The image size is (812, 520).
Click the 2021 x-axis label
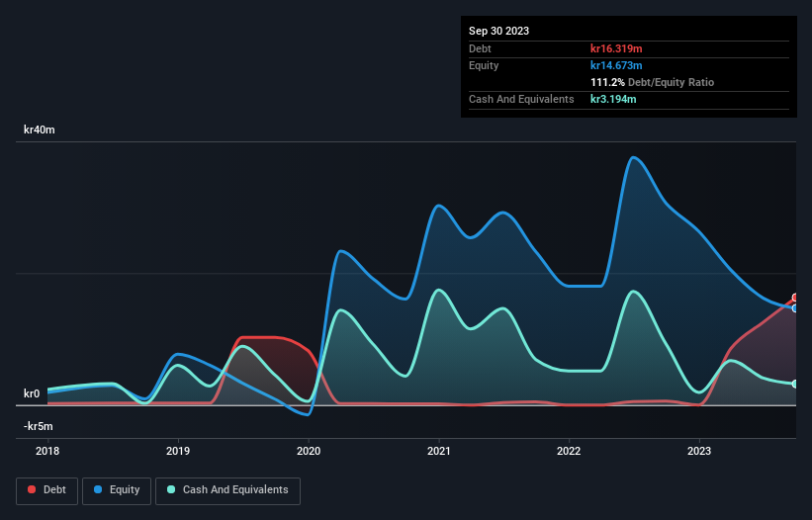click(x=438, y=451)
